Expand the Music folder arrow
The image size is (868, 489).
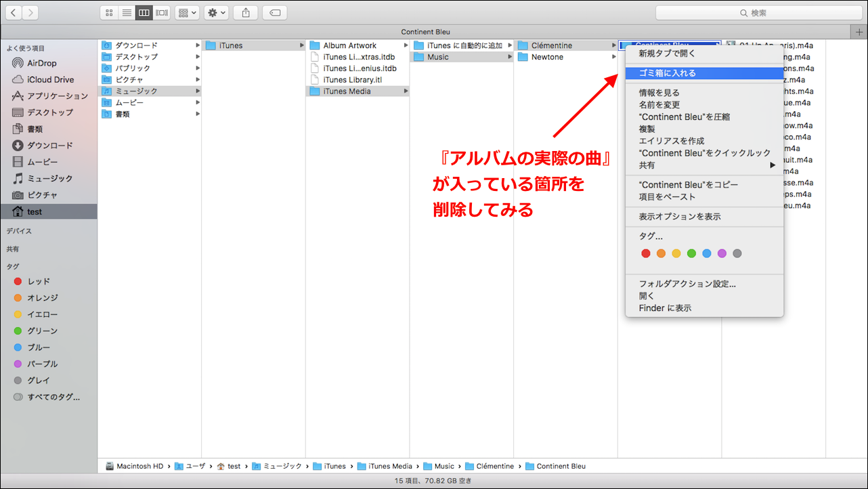point(509,57)
